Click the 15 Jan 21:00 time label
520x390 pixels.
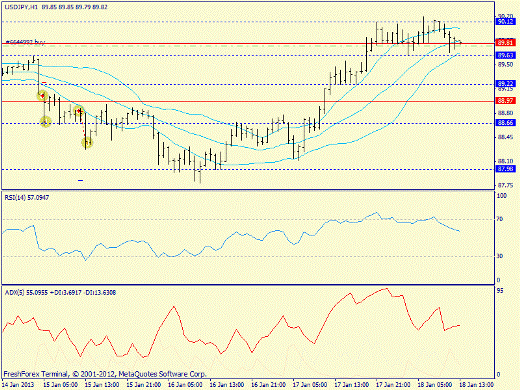(144, 385)
